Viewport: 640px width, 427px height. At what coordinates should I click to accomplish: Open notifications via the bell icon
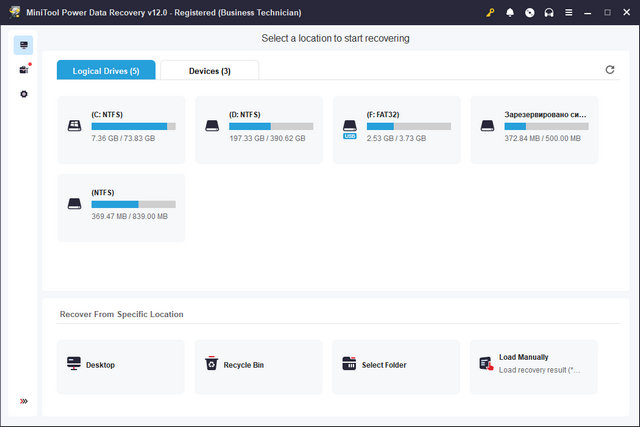(510, 12)
